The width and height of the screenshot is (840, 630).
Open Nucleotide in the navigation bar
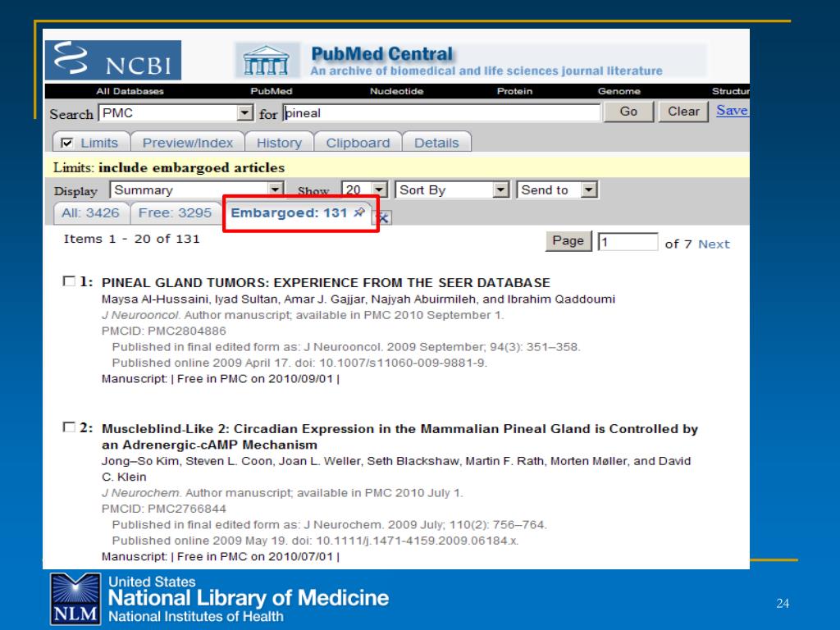click(x=396, y=91)
